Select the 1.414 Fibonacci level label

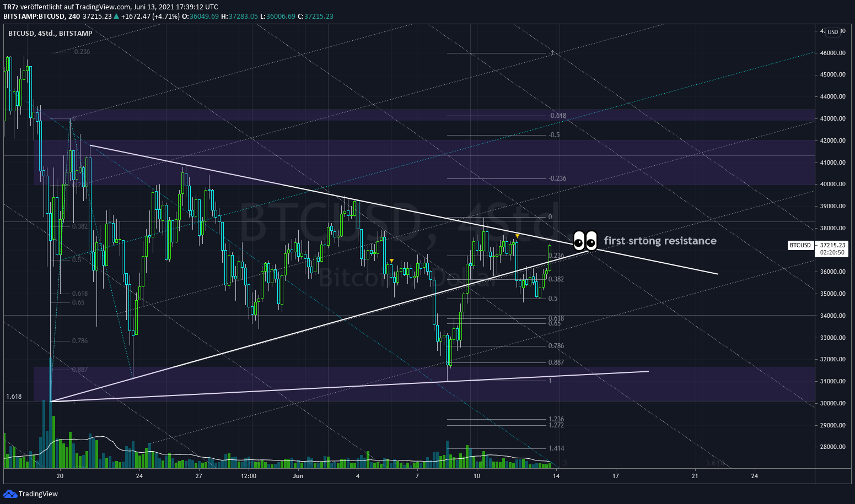556,448
